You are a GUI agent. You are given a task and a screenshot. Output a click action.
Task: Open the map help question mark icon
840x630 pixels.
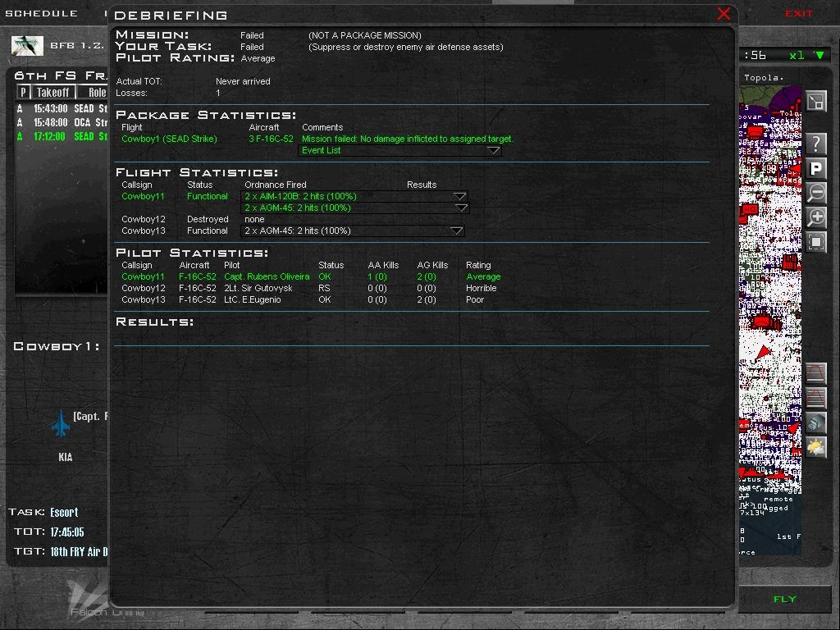pos(816,143)
